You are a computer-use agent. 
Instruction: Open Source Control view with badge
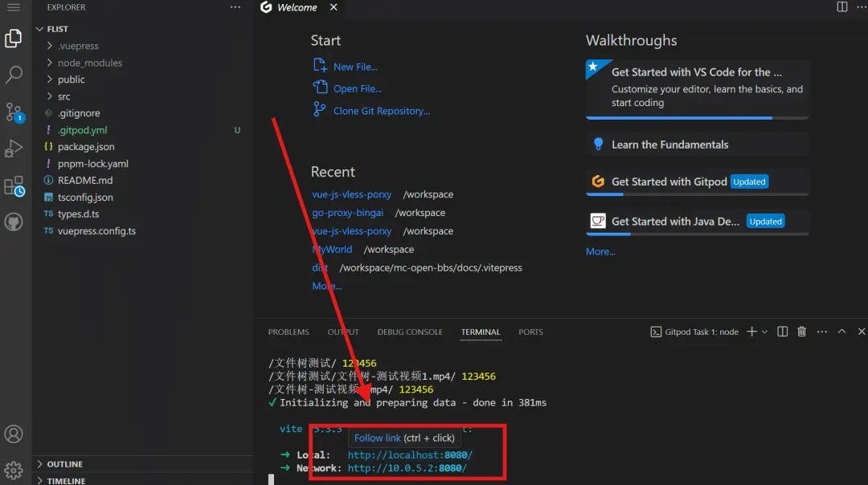pyautogui.click(x=14, y=112)
